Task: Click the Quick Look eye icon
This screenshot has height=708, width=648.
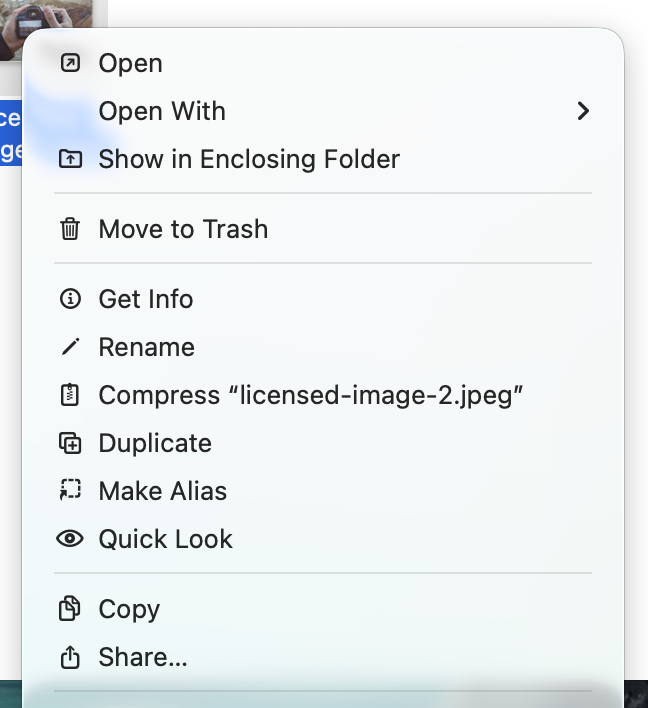Action: (70, 539)
